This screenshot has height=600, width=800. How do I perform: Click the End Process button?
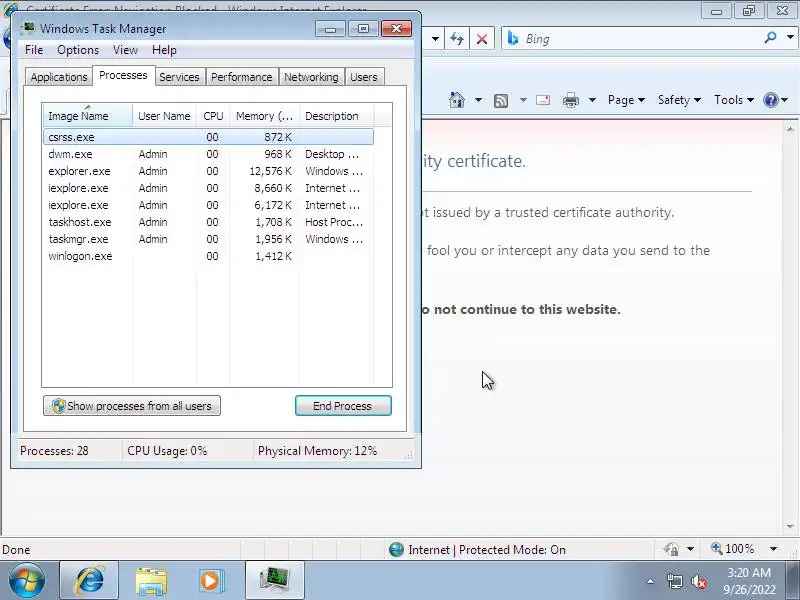point(343,406)
